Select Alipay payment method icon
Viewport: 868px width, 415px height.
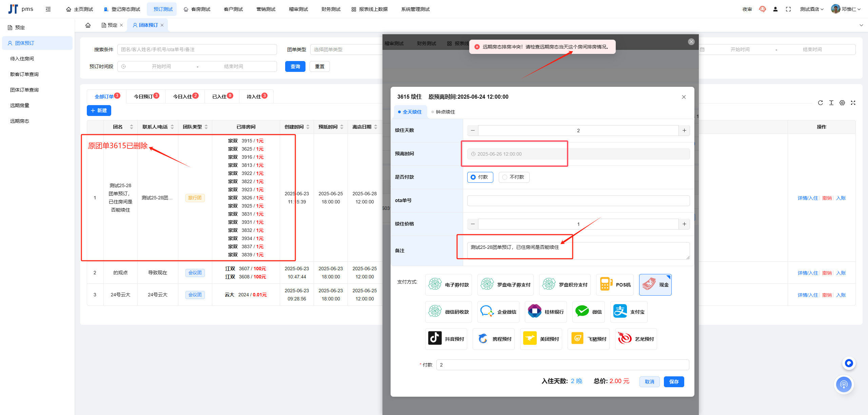coord(620,312)
